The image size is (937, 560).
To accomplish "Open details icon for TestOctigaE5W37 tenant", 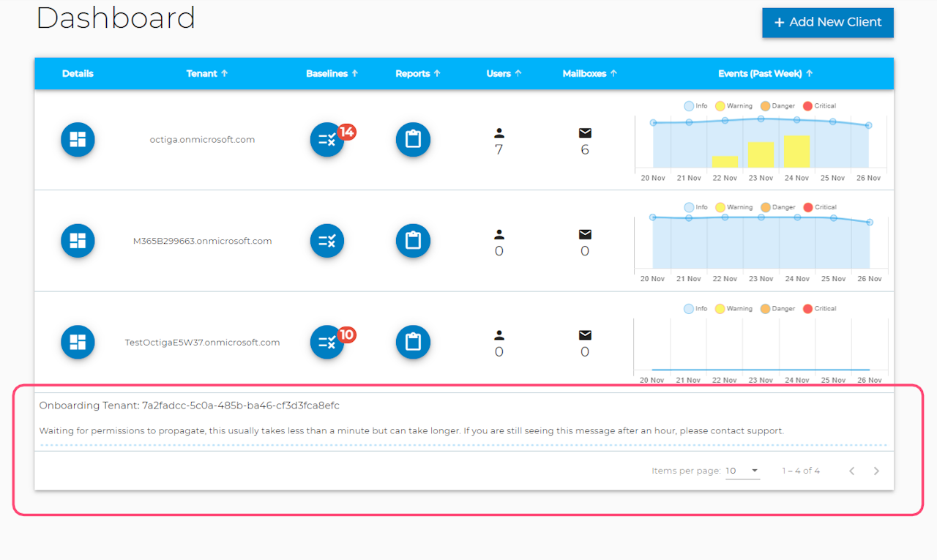I will click(x=78, y=342).
